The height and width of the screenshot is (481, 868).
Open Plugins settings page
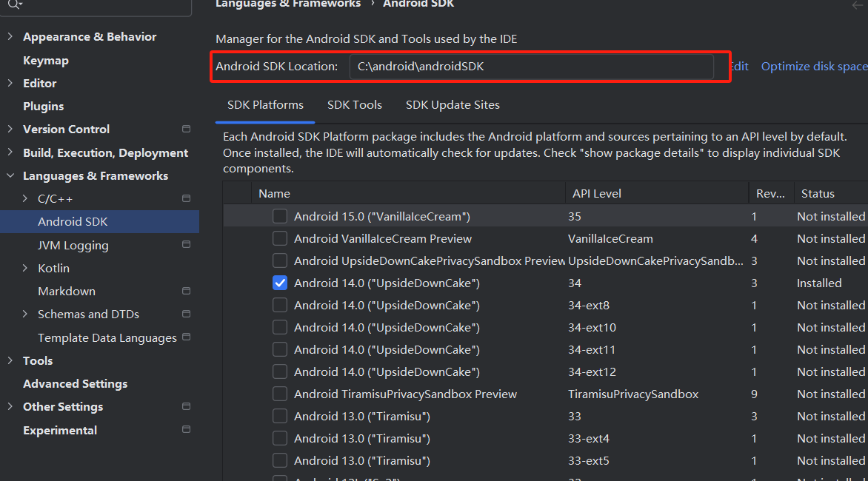(43, 106)
